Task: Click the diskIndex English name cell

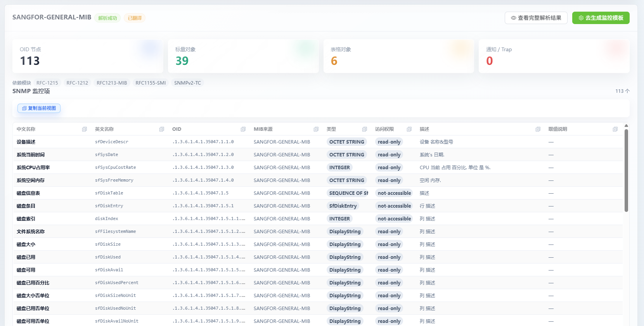Action: click(107, 219)
